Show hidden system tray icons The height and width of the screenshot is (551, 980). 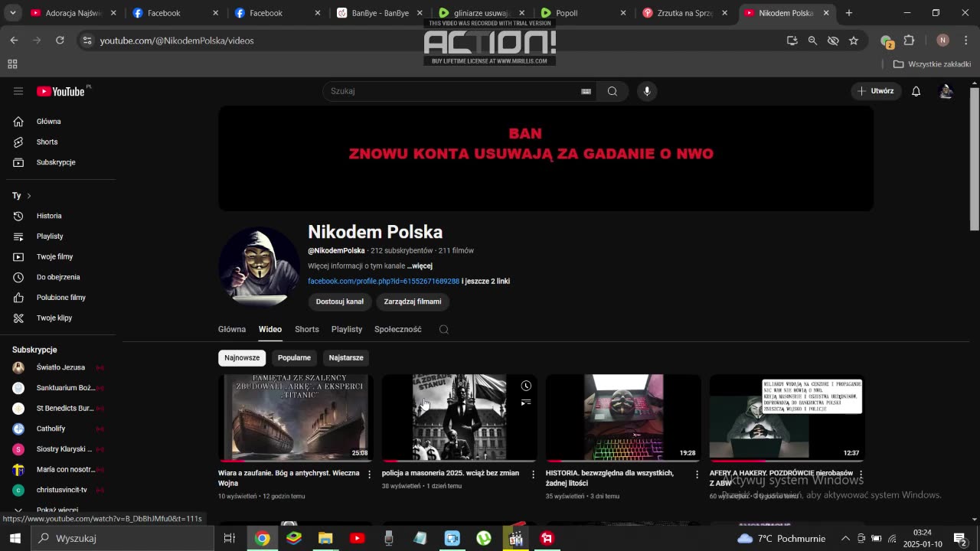[845, 538]
